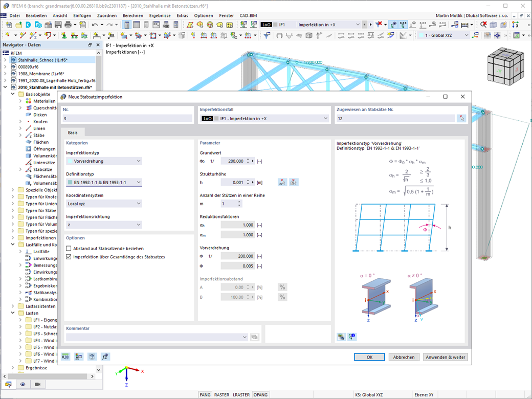This screenshot has height=399, width=532.
Task: Click the info view icon under preview
Action: (x=352, y=337)
